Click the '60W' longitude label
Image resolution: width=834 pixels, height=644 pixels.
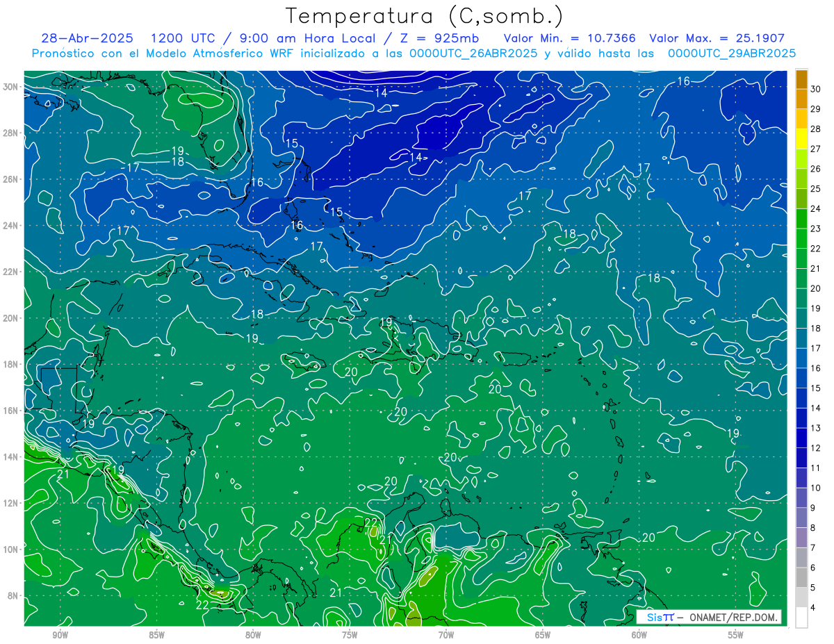pyautogui.click(x=639, y=635)
